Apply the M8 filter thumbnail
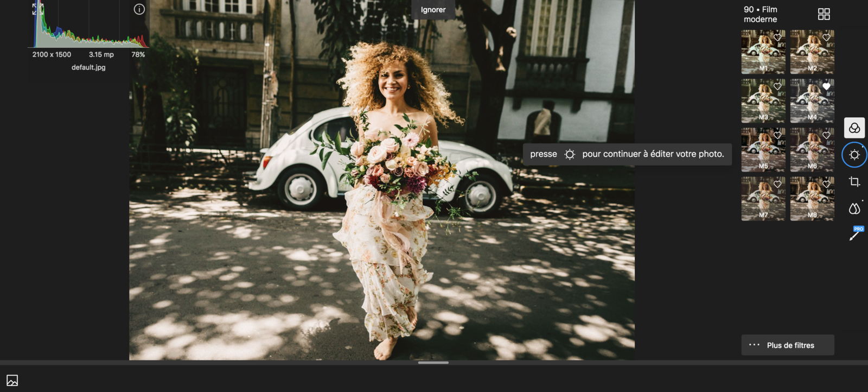Viewport: 868px width, 392px height. (812, 199)
